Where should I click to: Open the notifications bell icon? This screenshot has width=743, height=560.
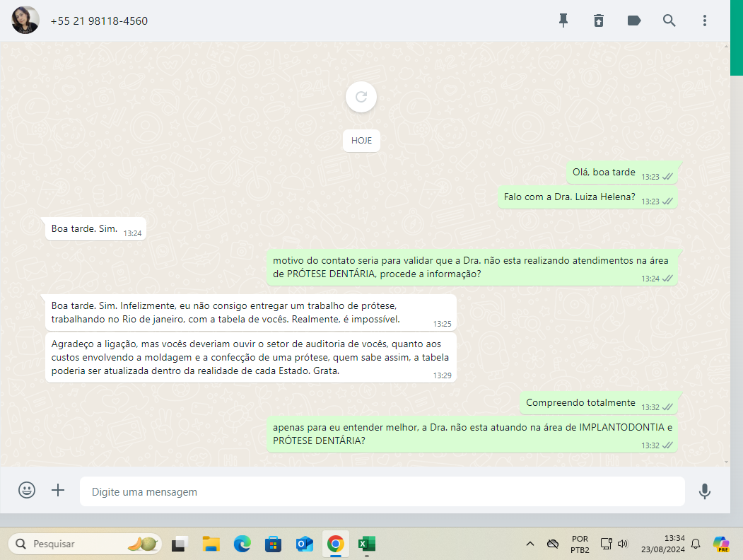[696, 544]
